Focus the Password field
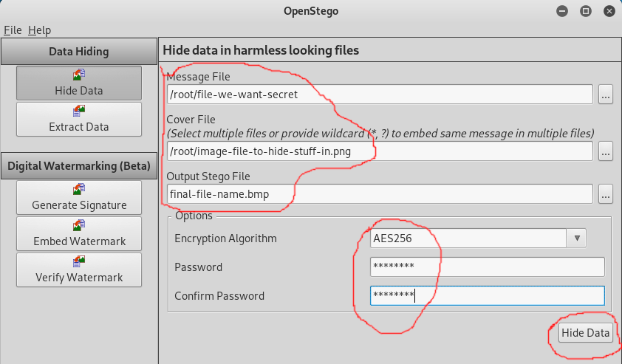Screen dimensions: 622x364 488,267
